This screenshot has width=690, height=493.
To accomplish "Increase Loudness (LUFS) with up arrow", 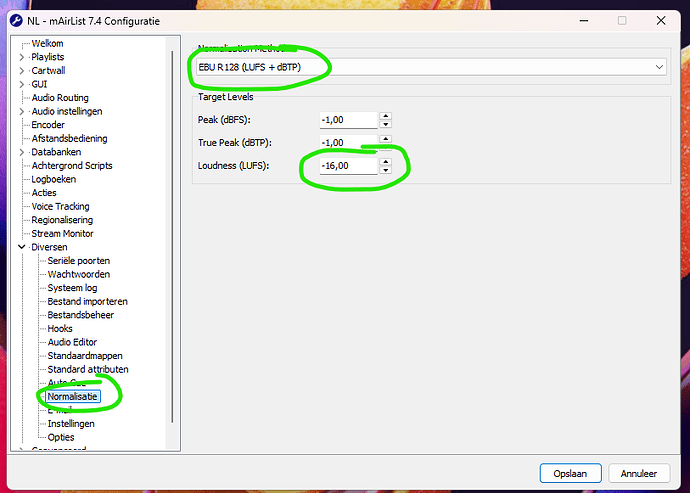I will point(385,162).
